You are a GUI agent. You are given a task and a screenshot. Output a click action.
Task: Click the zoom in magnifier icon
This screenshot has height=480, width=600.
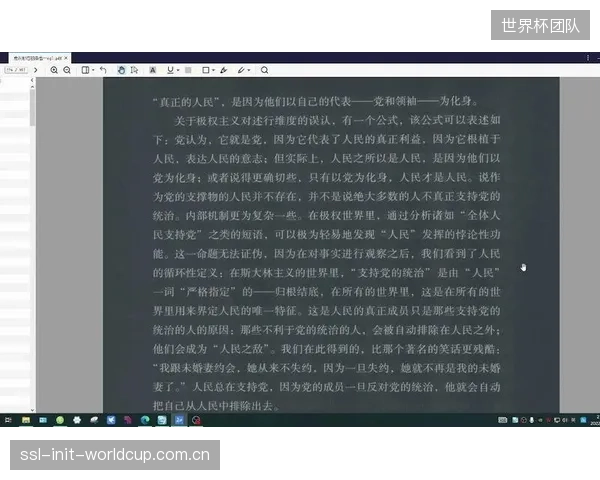[x=54, y=70]
